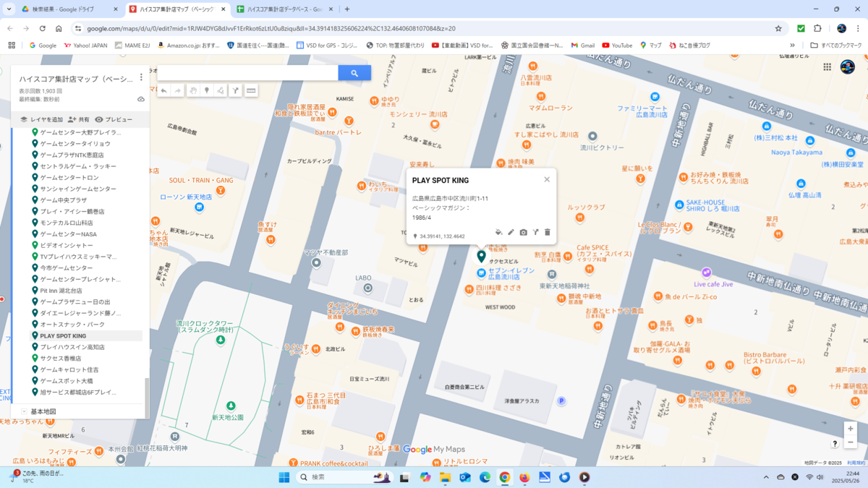The image size is (868, 488).
Task: Click the paint bucket style icon in the info popup
Action: (x=498, y=232)
